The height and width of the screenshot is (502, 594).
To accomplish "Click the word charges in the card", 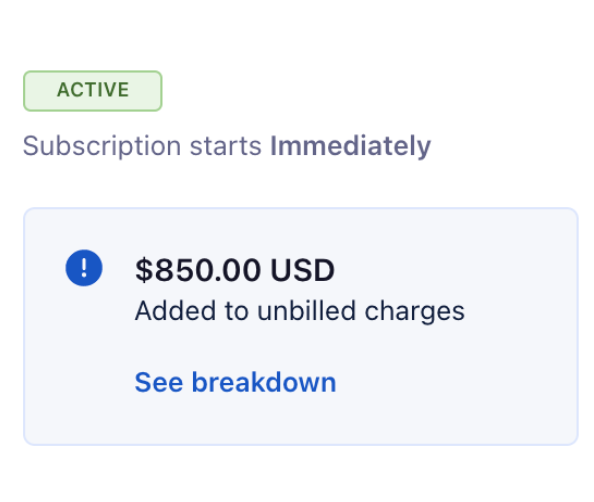I will click(414, 313).
